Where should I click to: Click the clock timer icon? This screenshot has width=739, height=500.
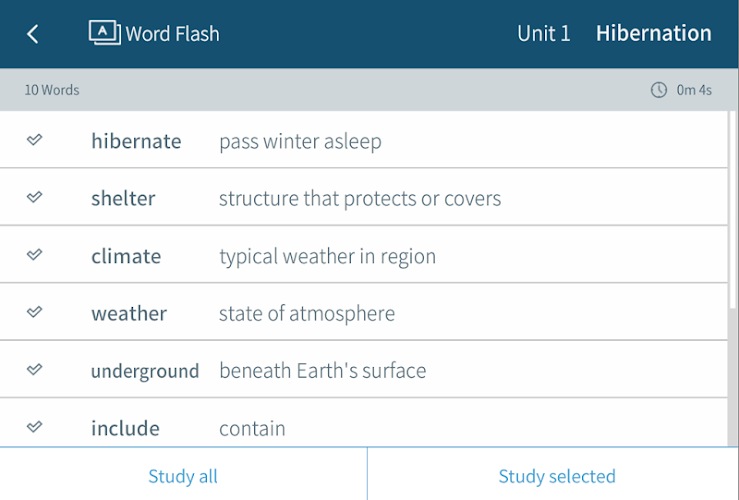659,90
